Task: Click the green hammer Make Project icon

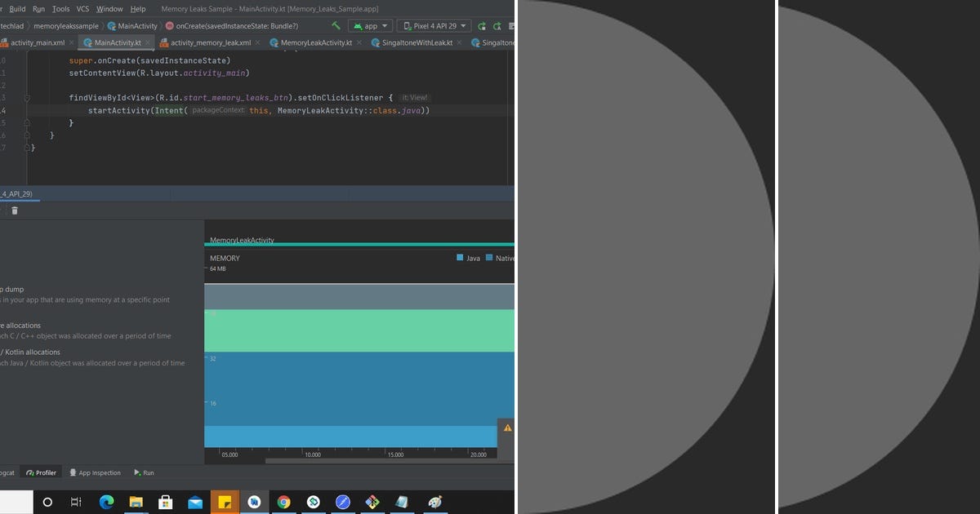Action: pos(336,26)
